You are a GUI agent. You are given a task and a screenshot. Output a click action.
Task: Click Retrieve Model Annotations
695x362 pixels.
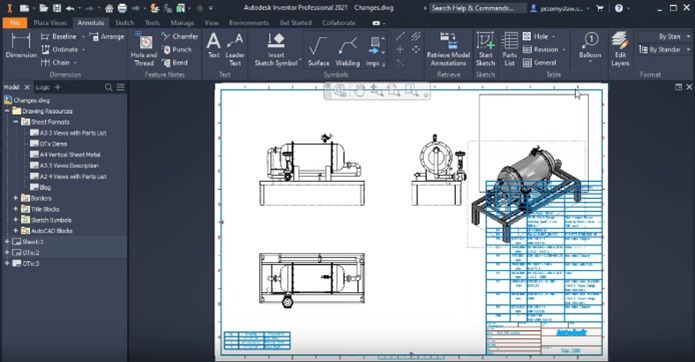click(448, 50)
